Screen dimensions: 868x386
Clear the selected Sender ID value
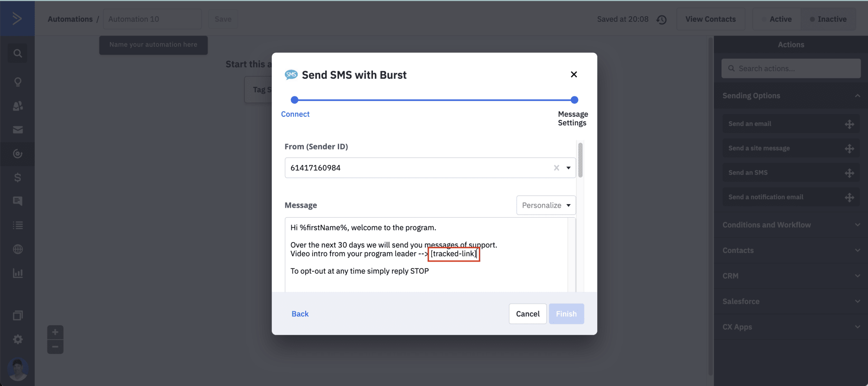click(557, 168)
